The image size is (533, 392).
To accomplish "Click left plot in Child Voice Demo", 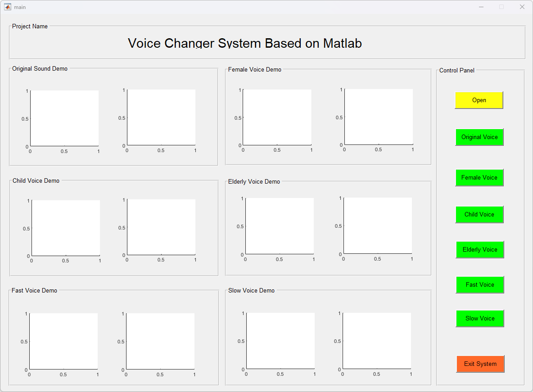I will 66,228.
